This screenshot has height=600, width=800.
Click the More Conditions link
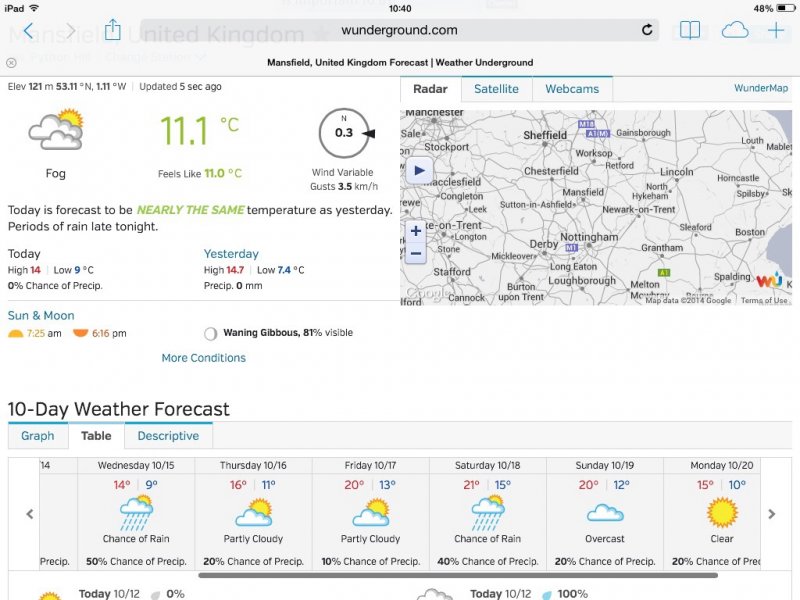[x=204, y=358]
